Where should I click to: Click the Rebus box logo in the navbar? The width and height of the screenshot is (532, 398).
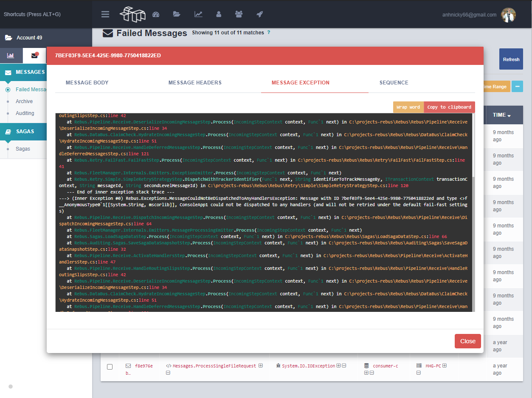click(132, 14)
